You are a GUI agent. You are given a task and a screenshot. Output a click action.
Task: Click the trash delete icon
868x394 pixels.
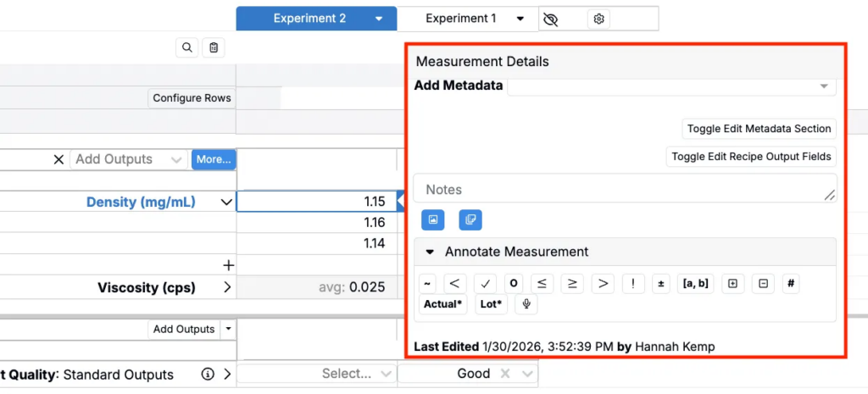(214, 48)
